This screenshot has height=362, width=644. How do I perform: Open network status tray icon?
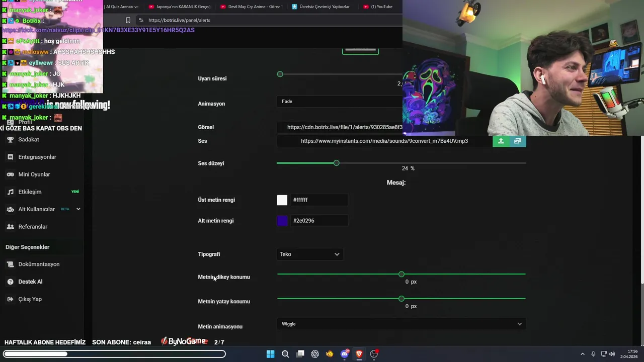604,354
